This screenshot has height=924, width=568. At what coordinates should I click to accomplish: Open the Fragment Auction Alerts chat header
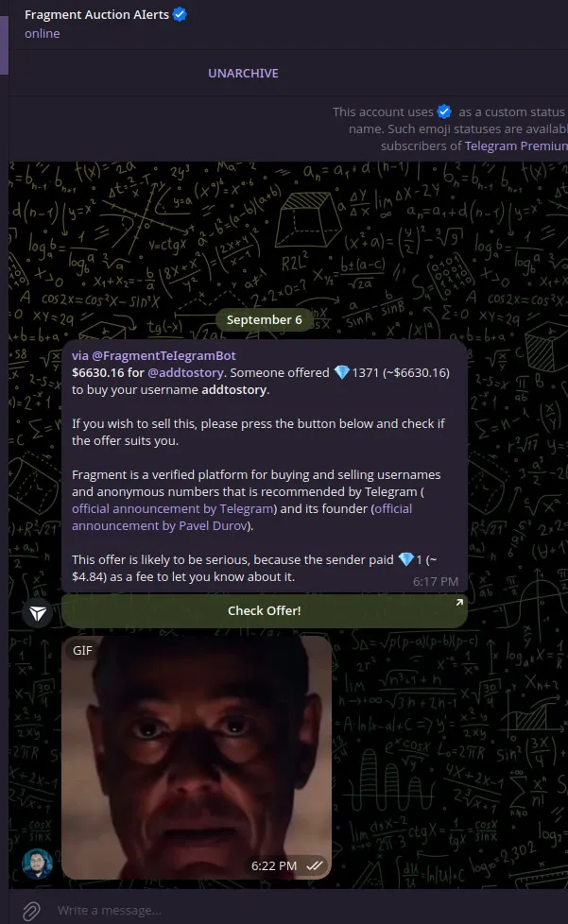[106, 23]
